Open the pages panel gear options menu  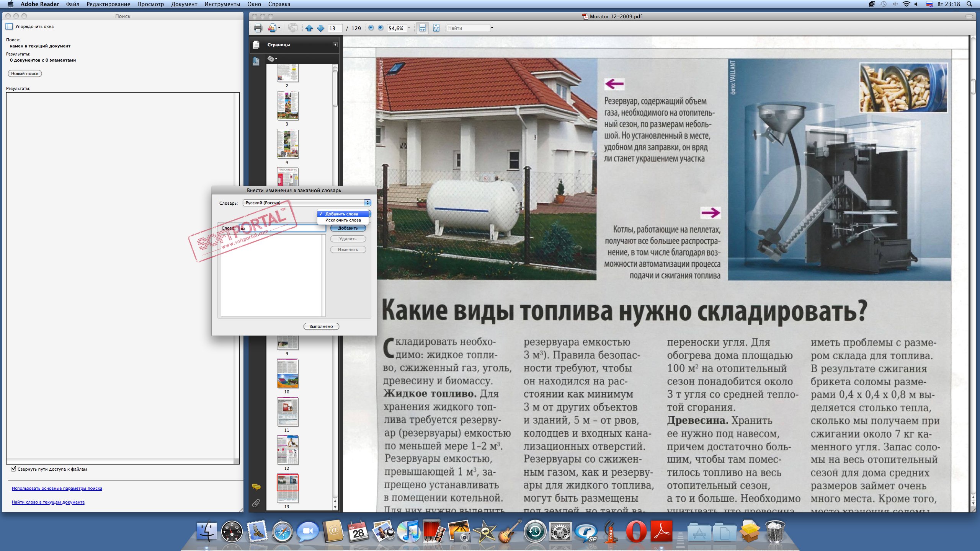click(x=272, y=59)
